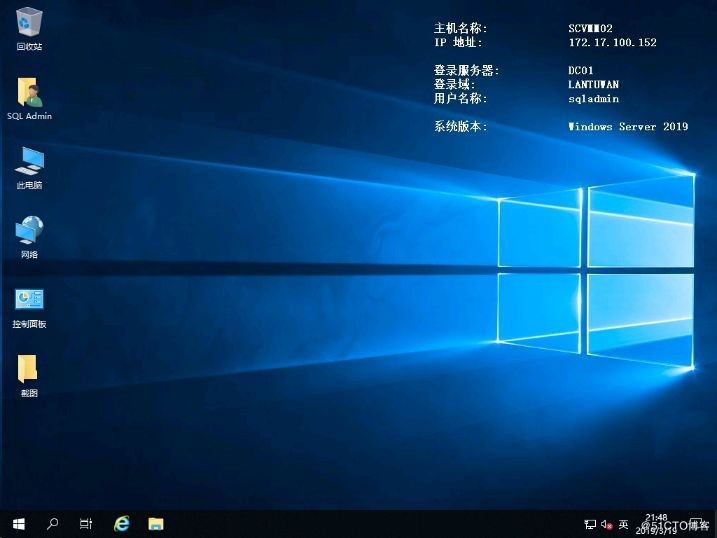Select the 控制面板 Control Panel desktop icon
This screenshot has width=717, height=538.
coord(29,308)
